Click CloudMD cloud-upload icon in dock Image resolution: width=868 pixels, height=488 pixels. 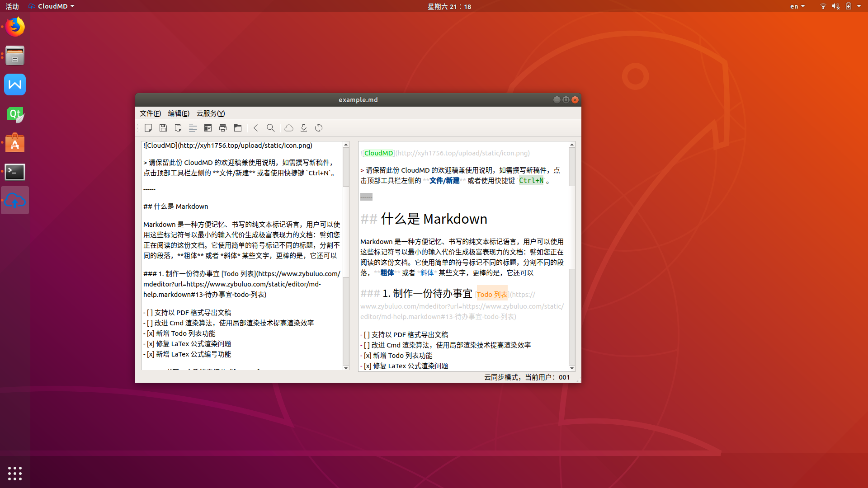(15, 201)
